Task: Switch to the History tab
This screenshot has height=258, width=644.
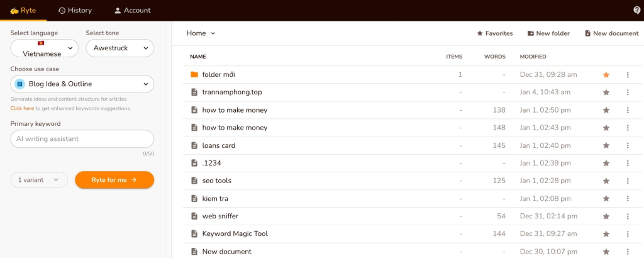Action: [x=74, y=10]
